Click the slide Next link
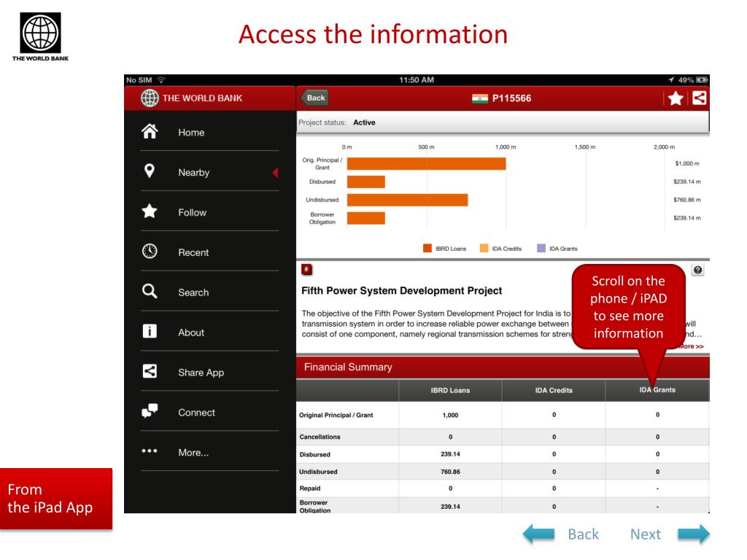This screenshot has width=747, height=560. pyautogui.click(x=646, y=534)
